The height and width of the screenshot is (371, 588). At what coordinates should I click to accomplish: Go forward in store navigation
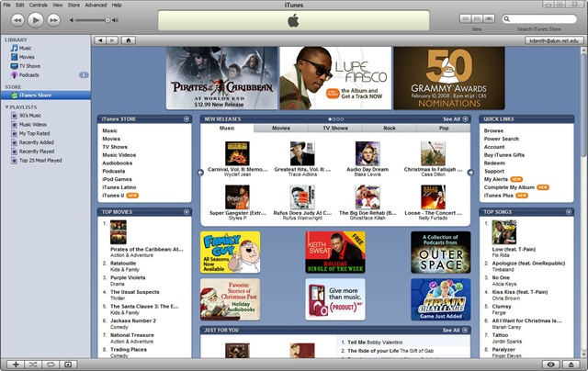click(112, 40)
